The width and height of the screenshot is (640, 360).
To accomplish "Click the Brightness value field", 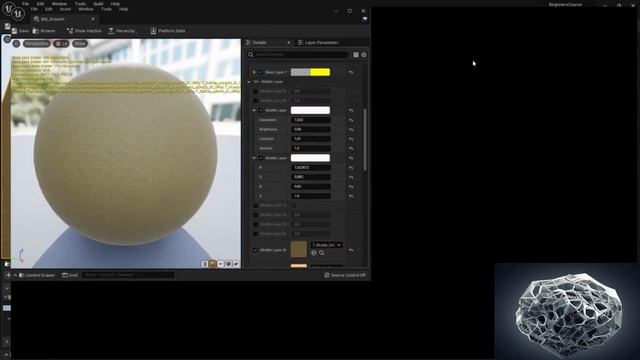I will 311,129.
